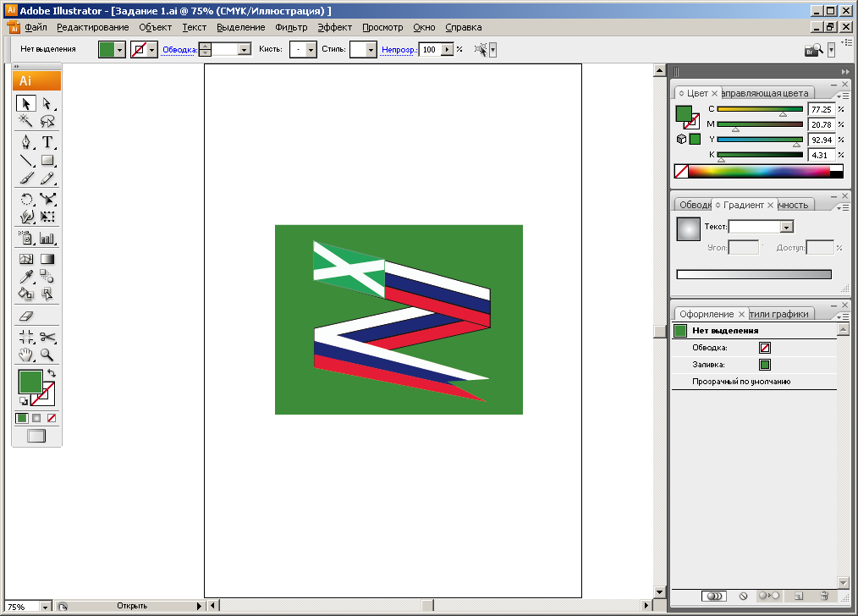Click the Обводка link in control bar
This screenshot has height=616, width=858.
[179, 50]
